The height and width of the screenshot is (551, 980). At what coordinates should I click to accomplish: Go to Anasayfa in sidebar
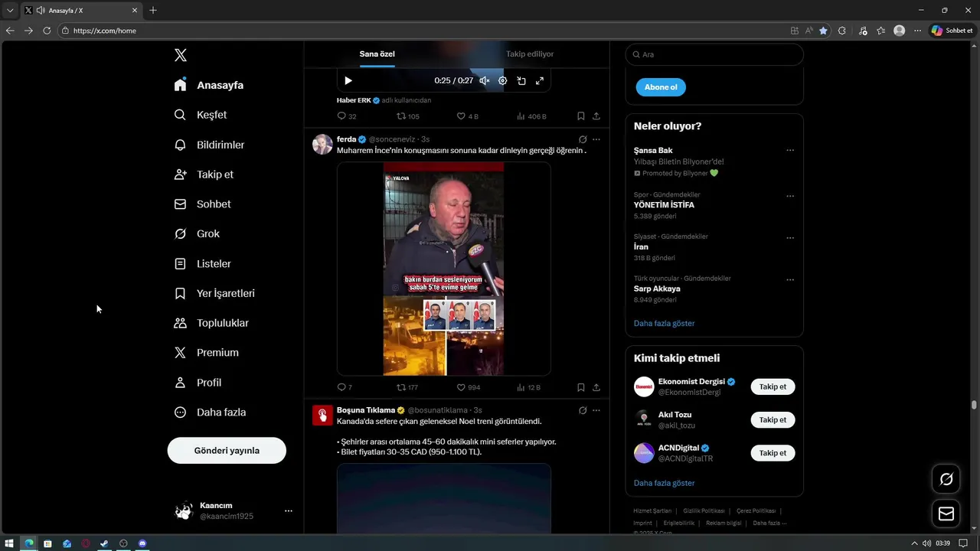[x=209, y=85]
